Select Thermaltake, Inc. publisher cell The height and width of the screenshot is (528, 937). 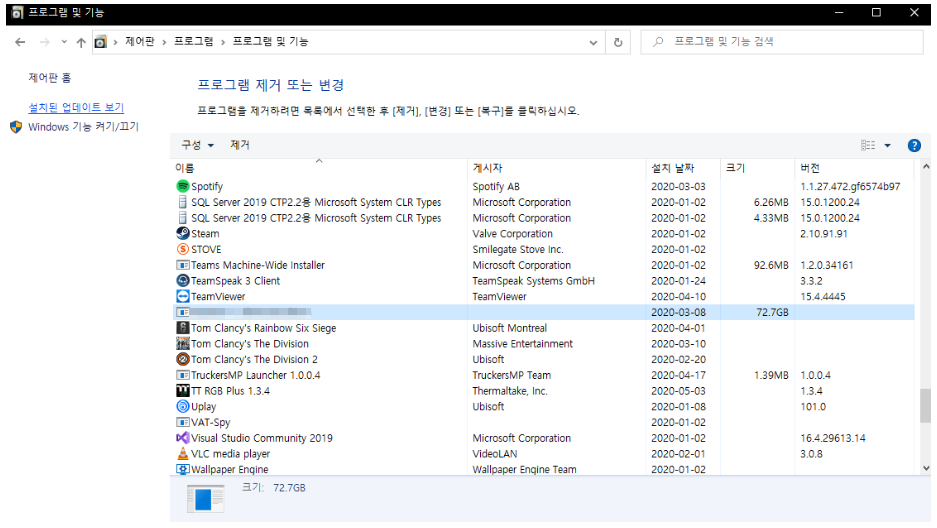[x=510, y=391]
